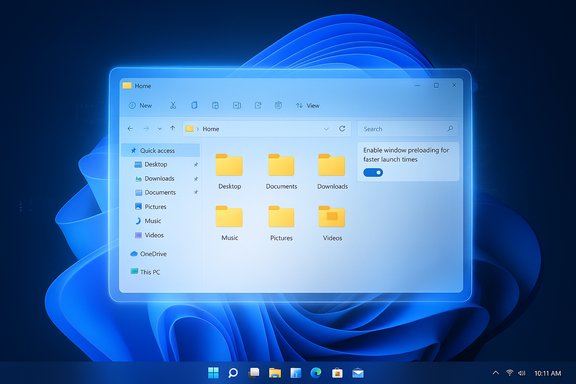The height and width of the screenshot is (384, 576).
Task: Select the Desktop folder icon
Action: 229,165
